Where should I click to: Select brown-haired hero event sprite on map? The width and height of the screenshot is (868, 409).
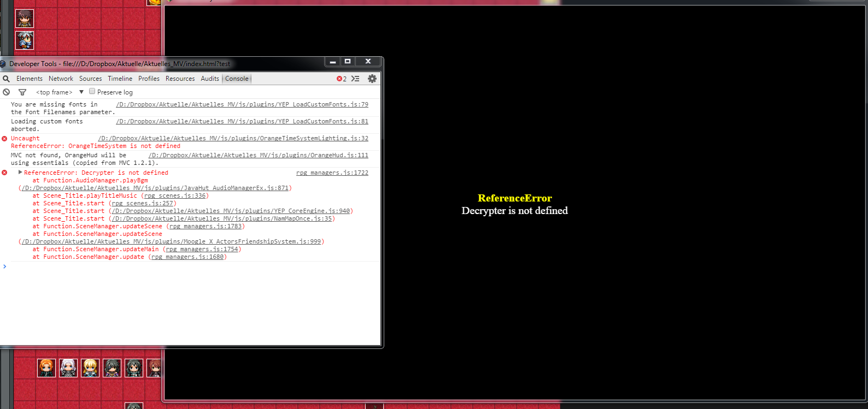pos(25,19)
